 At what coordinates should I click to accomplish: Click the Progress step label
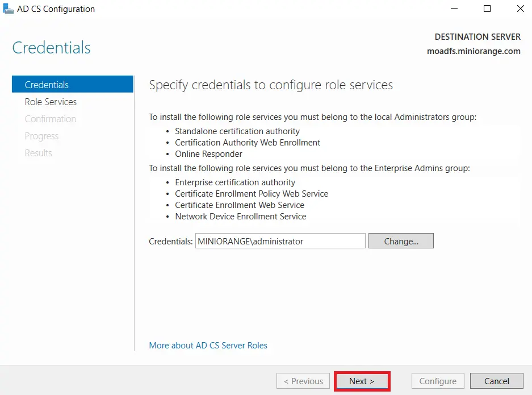tap(41, 136)
